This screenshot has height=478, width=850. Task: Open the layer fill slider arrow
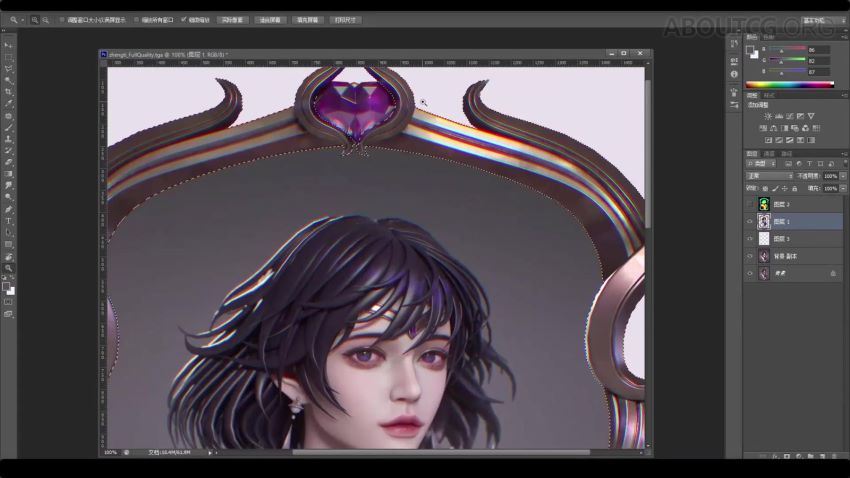[x=843, y=189]
